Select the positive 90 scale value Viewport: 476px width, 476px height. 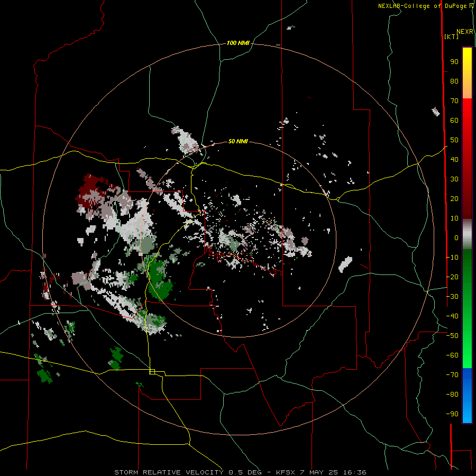[x=454, y=62]
